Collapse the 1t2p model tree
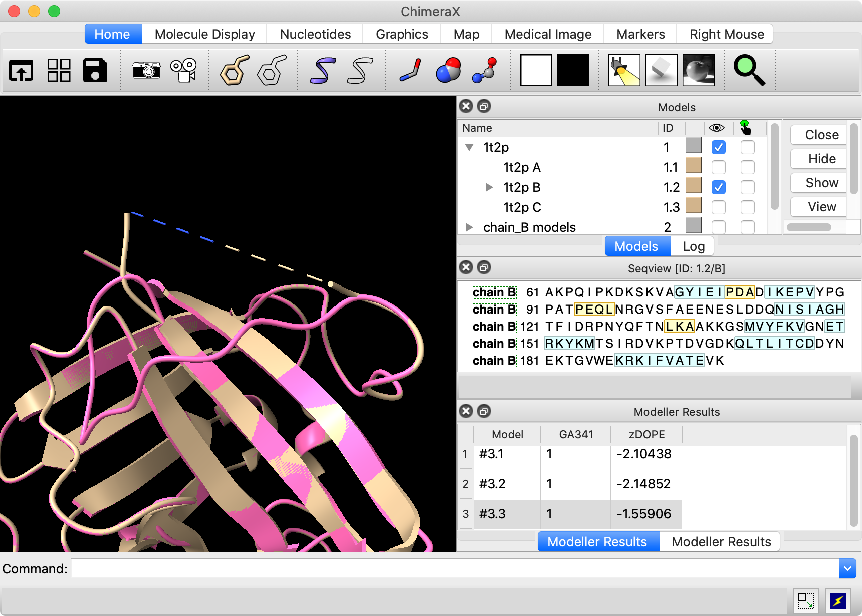 pos(470,147)
